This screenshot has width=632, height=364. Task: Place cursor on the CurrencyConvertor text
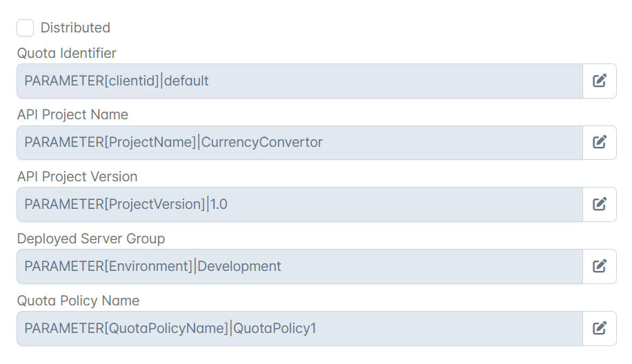point(262,142)
